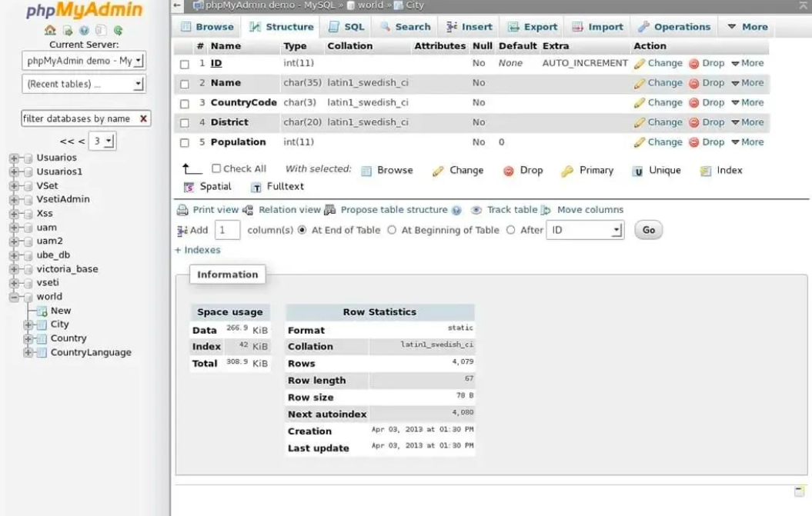Click the pencil Change icon for the CountryCode column
Image resolution: width=812 pixels, height=516 pixels.
click(x=640, y=103)
